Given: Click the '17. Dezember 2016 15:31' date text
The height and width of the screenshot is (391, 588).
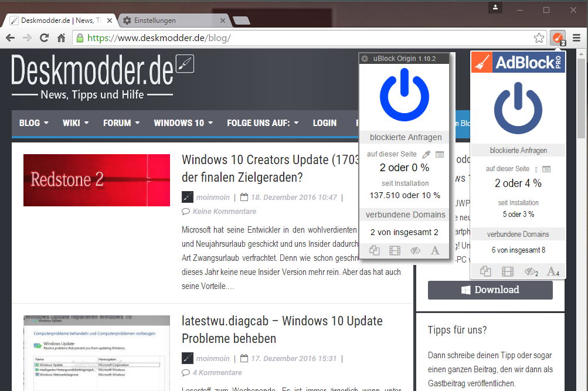Looking at the screenshot, I should 294,358.
